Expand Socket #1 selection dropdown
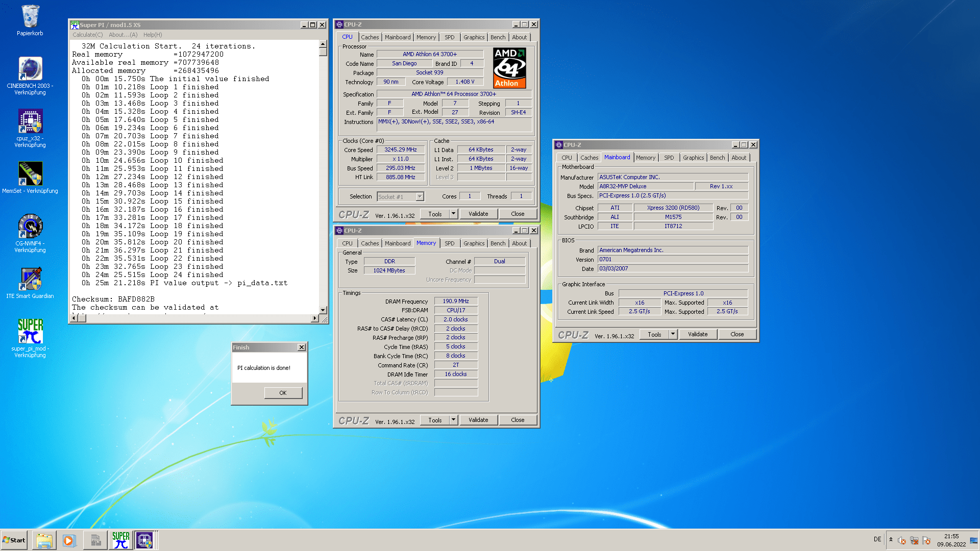 (x=420, y=197)
